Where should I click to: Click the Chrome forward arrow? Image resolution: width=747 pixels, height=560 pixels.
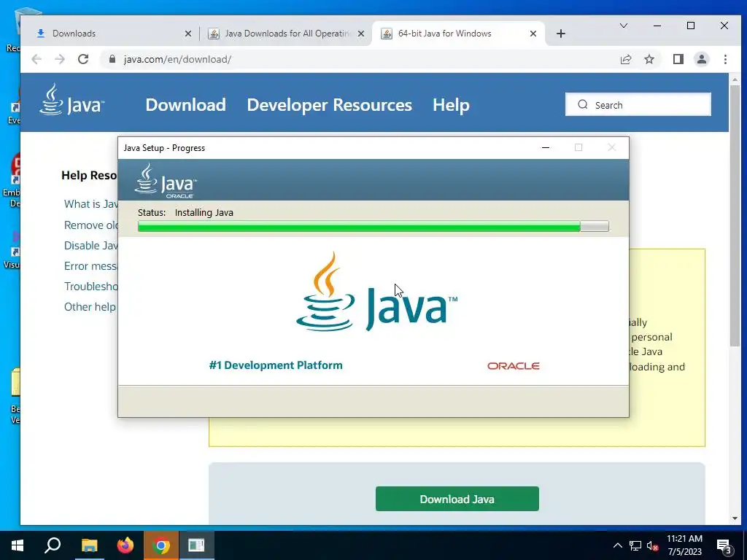pos(60,59)
